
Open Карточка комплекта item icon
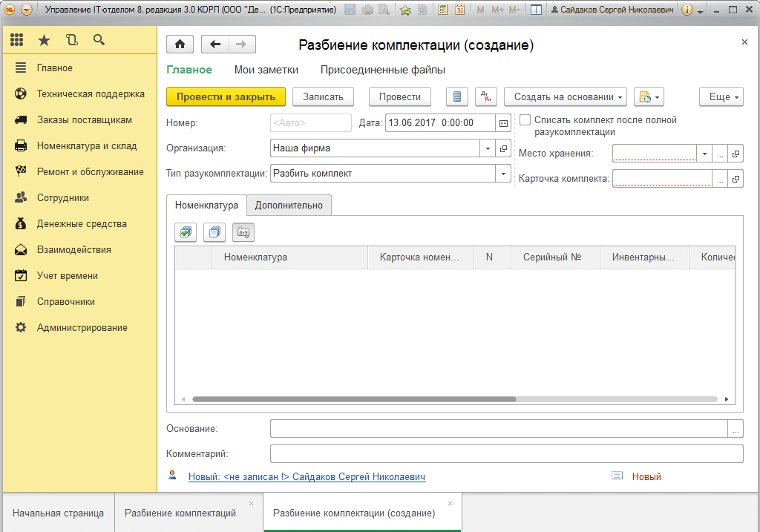pyautogui.click(x=736, y=180)
